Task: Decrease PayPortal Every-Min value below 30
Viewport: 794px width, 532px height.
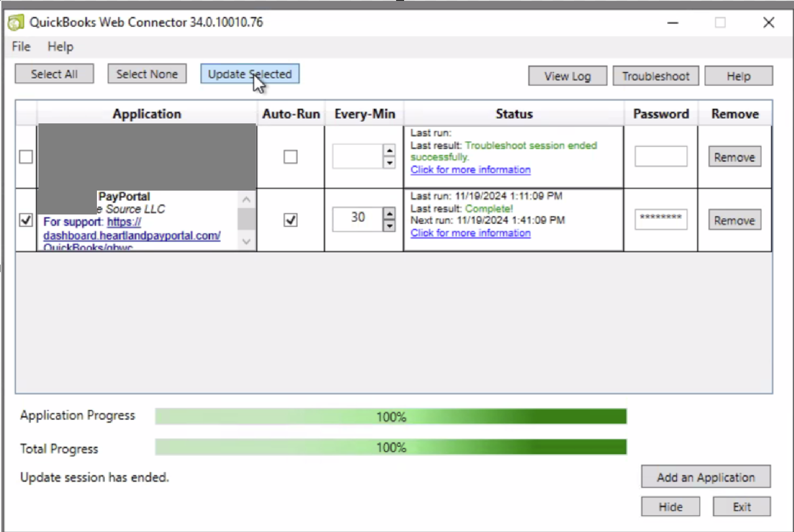Action: [x=389, y=226]
